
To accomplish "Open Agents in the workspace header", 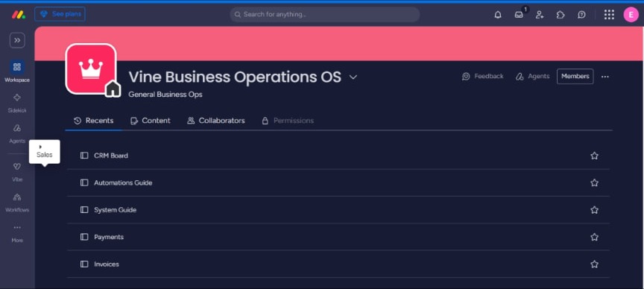I will (533, 77).
